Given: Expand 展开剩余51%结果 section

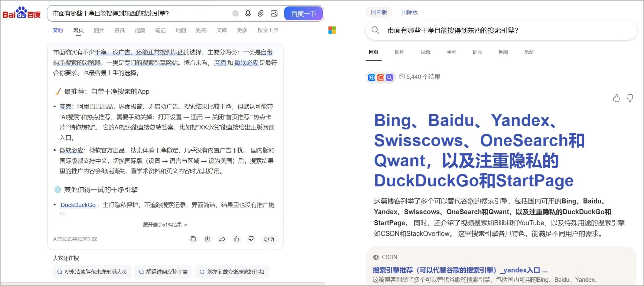Looking at the screenshot, I should coord(165,225).
